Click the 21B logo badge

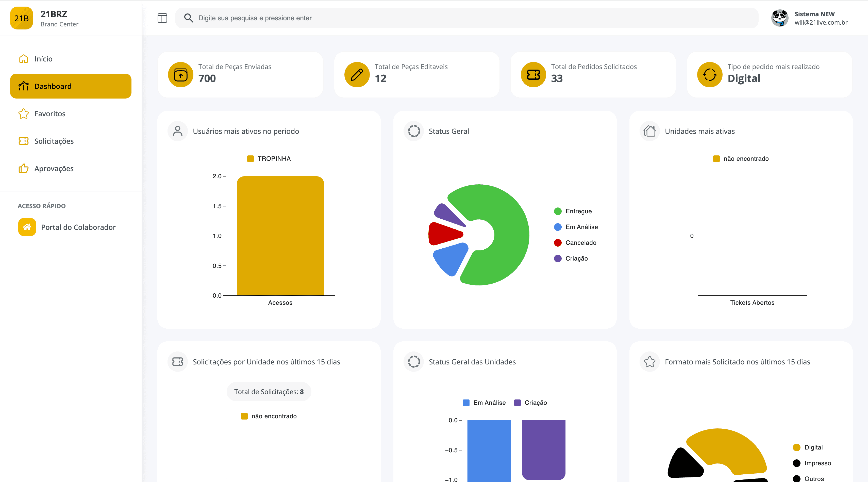(x=22, y=18)
